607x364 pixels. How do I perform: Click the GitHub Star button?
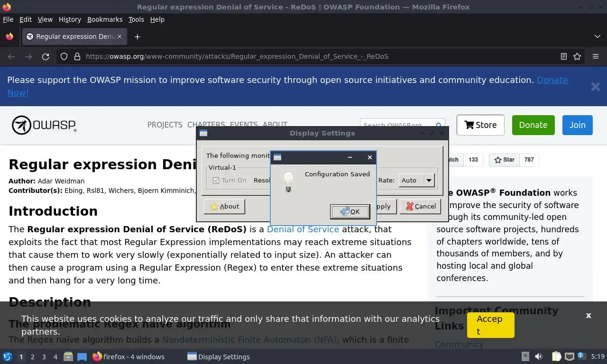point(504,160)
